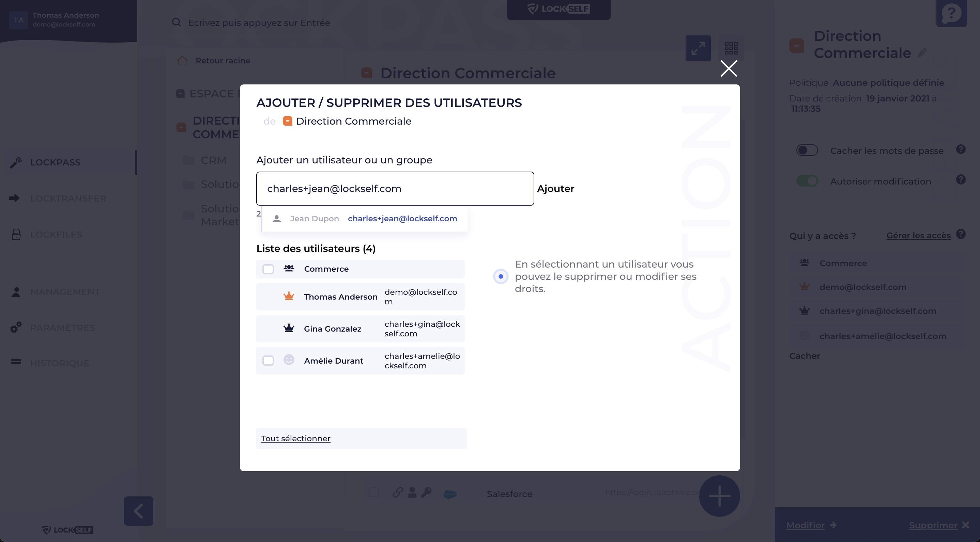
Task: Close the add/remove users dialog
Action: coord(729,68)
